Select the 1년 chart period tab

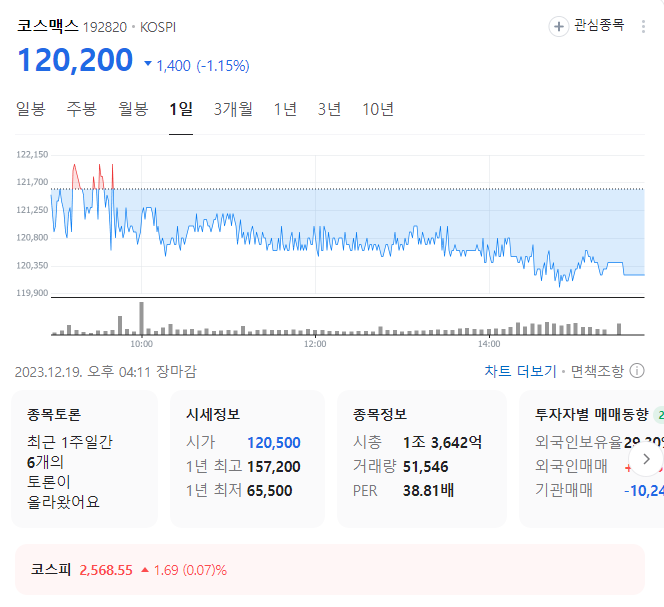[285, 109]
